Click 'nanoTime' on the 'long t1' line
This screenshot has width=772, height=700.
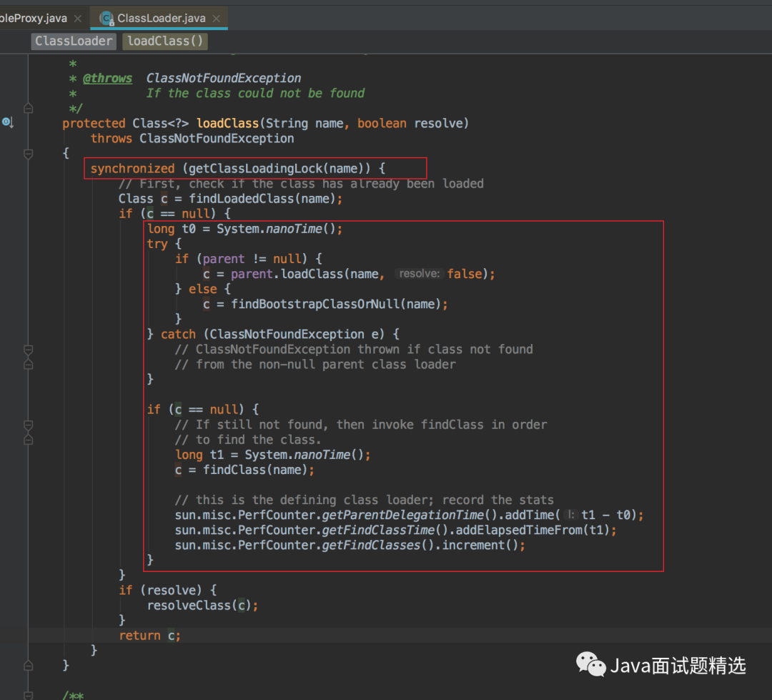(322, 455)
